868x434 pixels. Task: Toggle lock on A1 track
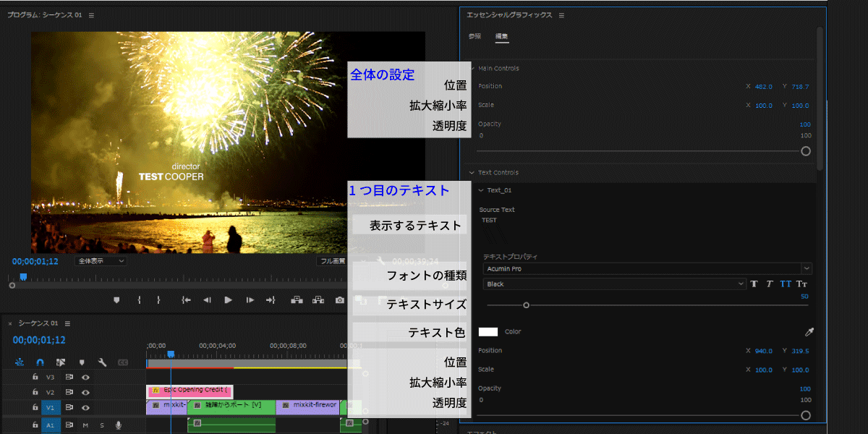tap(35, 425)
